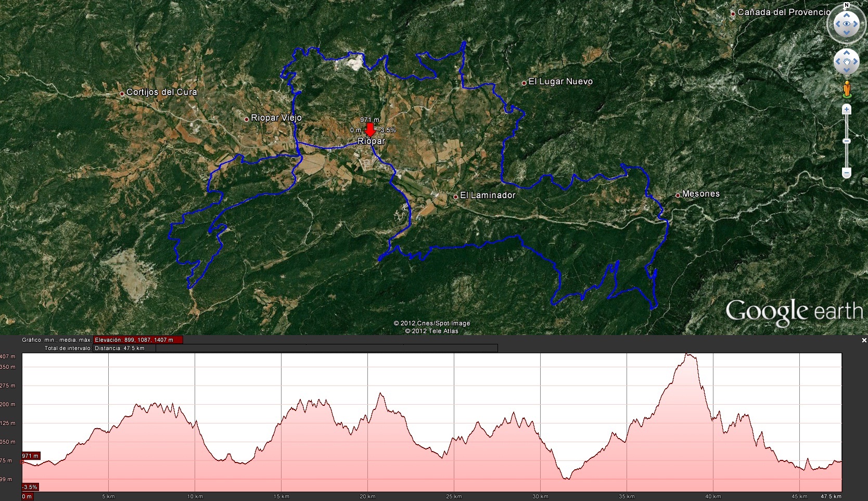Click the Total de intervalo label
Image resolution: width=868 pixels, height=501 pixels.
point(68,348)
